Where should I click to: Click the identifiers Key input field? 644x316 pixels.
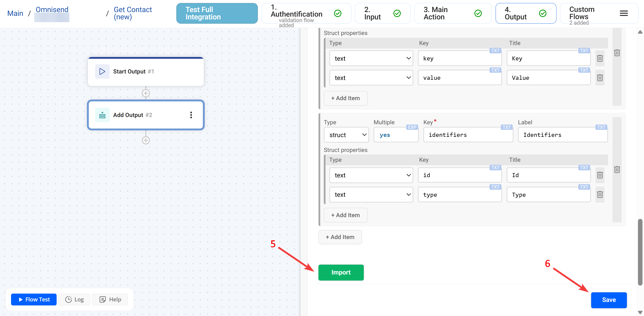click(x=468, y=135)
